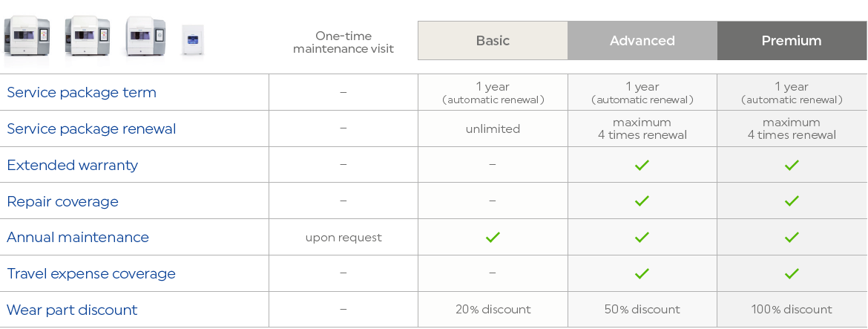Click the Basic plan Annual maintenance checkmark
Screen dimensions: 868x329
click(493, 237)
